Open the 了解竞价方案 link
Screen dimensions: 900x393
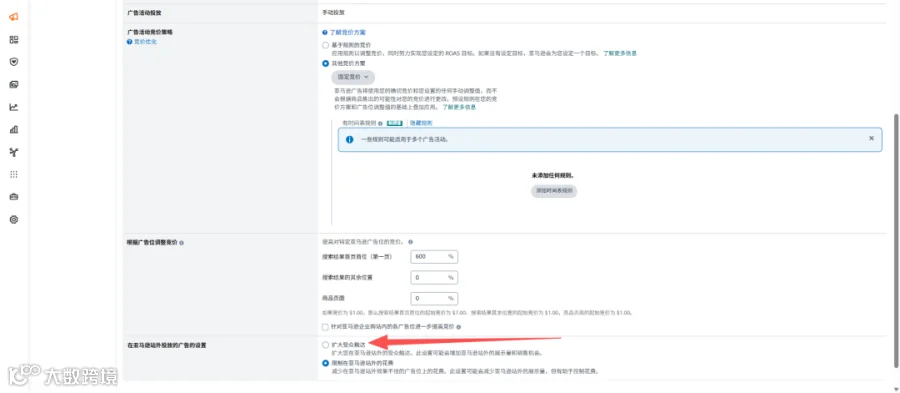[x=347, y=33]
